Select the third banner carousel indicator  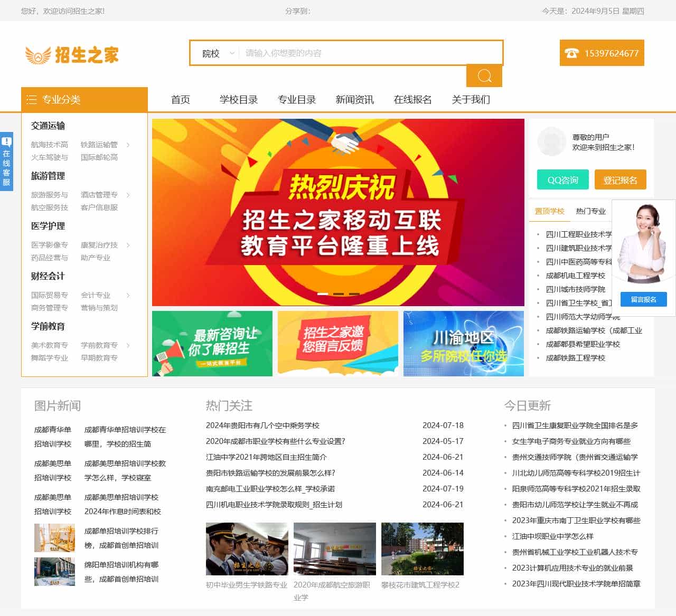pyautogui.click(x=354, y=294)
